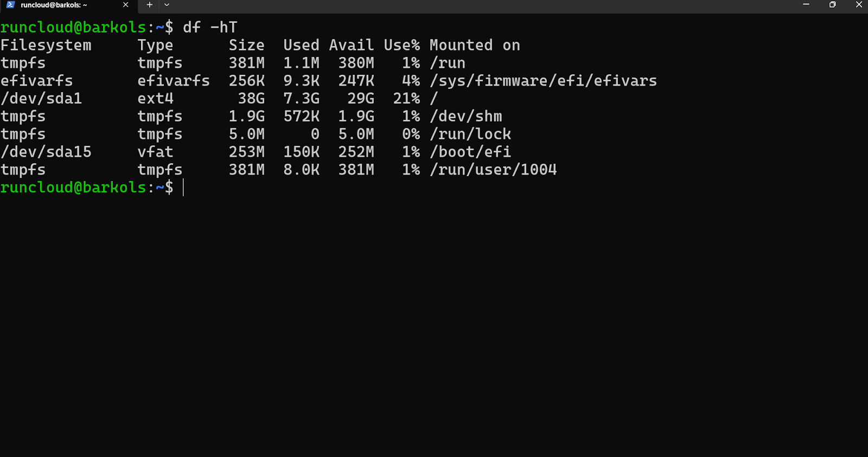Expand the new-tab profile dropdown
Image resolution: width=868 pixels, height=457 pixels.
tap(167, 5)
